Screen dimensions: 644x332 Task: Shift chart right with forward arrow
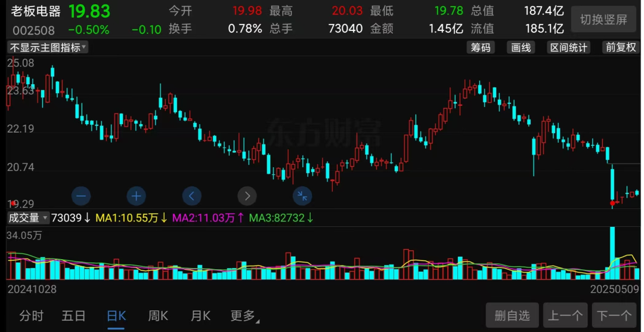[x=247, y=196]
